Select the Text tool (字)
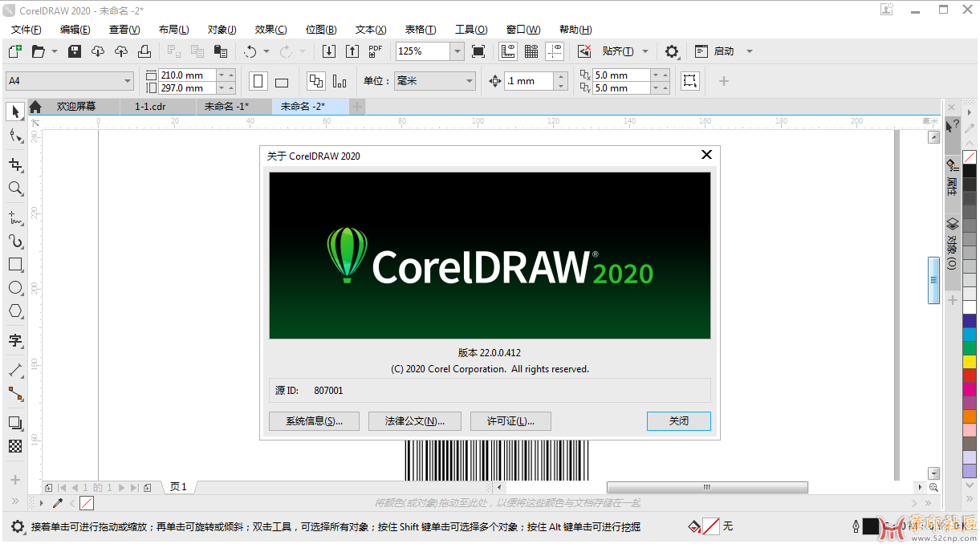 pyautogui.click(x=15, y=340)
